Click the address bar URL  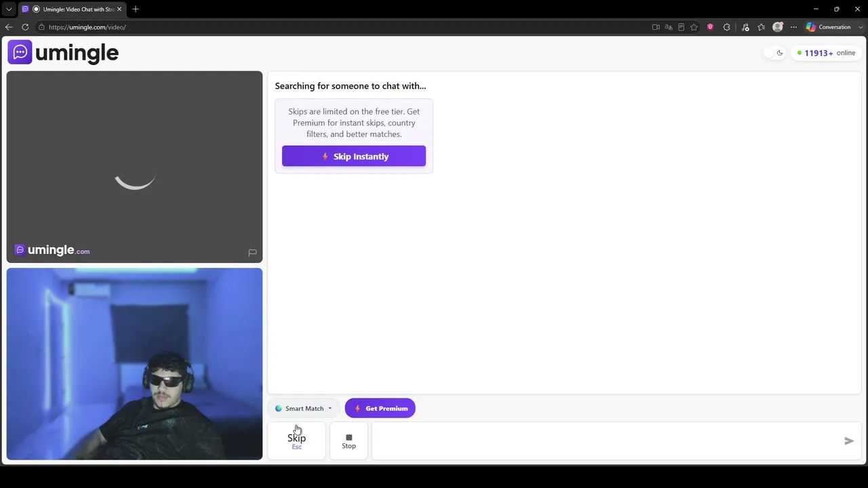coord(87,27)
